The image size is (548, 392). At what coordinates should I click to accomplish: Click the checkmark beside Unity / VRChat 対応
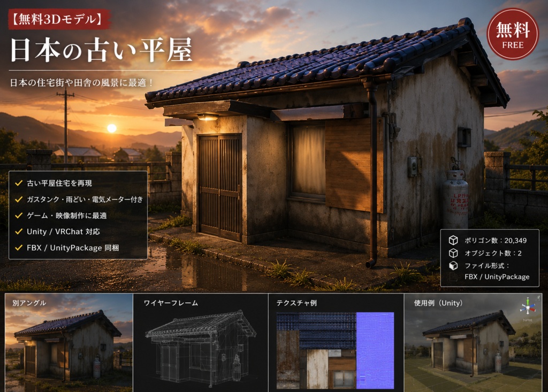(x=19, y=231)
